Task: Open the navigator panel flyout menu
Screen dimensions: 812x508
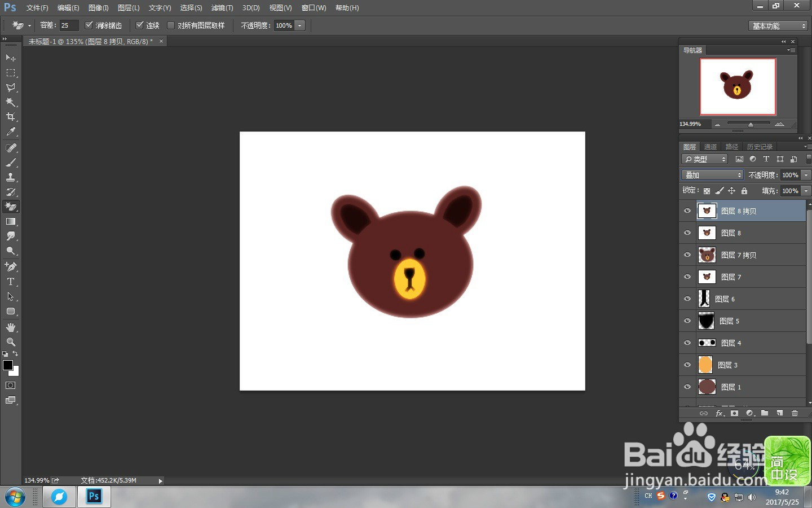Action: click(791, 50)
